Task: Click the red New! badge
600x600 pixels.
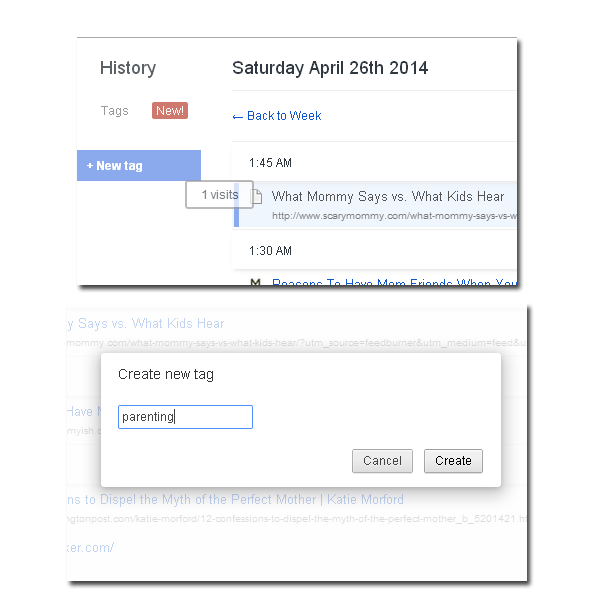Action: [170, 111]
